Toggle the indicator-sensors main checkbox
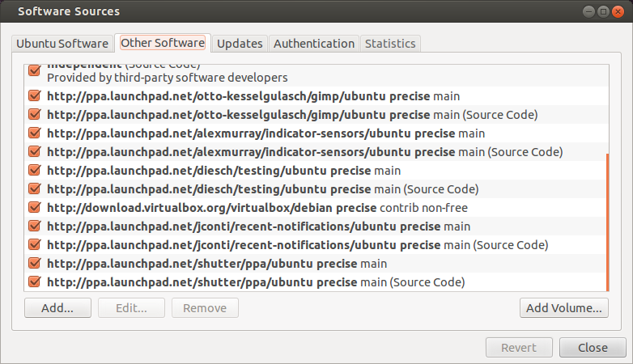 point(35,133)
